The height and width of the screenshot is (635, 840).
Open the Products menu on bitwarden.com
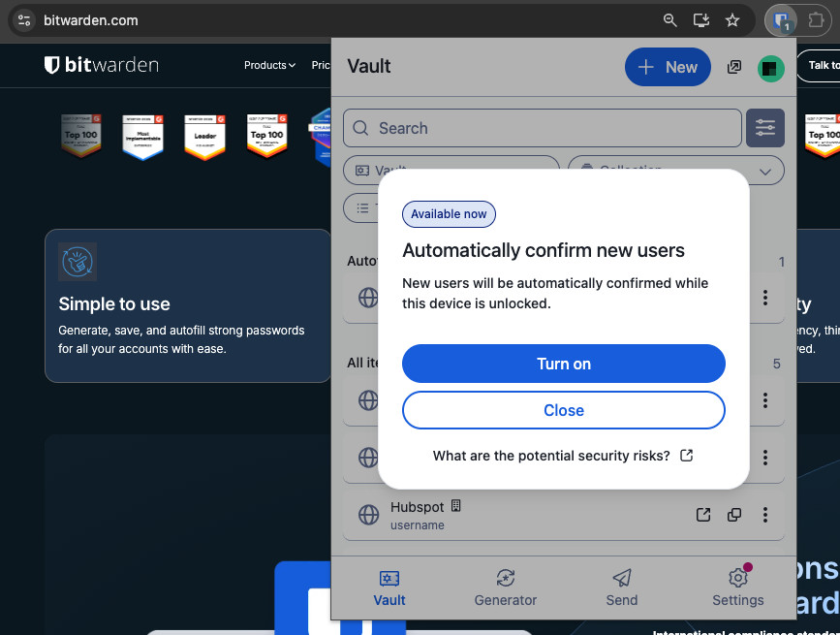(x=270, y=65)
